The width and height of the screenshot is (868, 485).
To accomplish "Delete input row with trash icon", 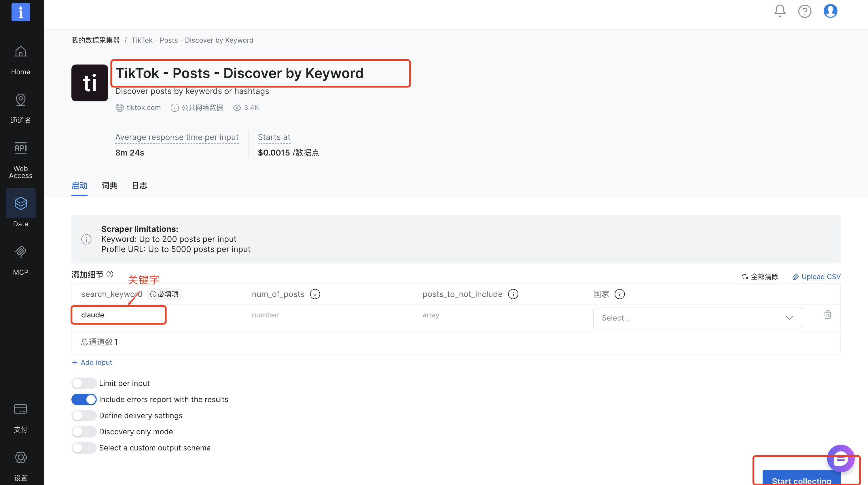I will (x=828, y=315).
